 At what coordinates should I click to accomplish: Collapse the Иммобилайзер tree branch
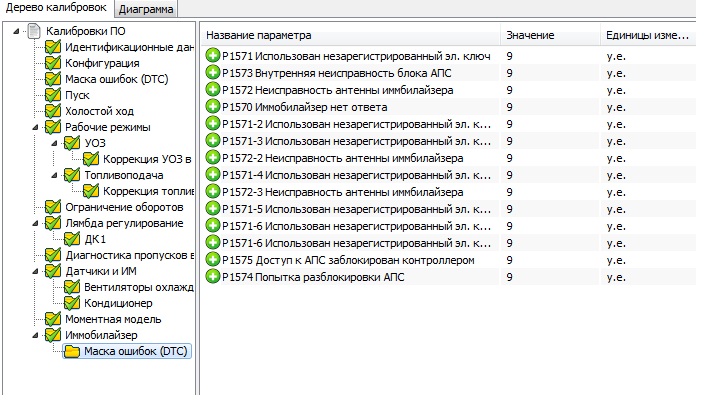(x=35, y=335)
